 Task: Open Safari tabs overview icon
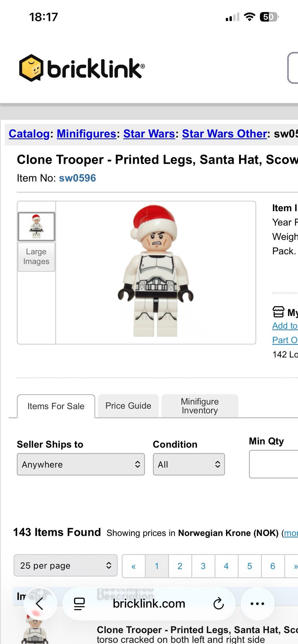(79, 604)
